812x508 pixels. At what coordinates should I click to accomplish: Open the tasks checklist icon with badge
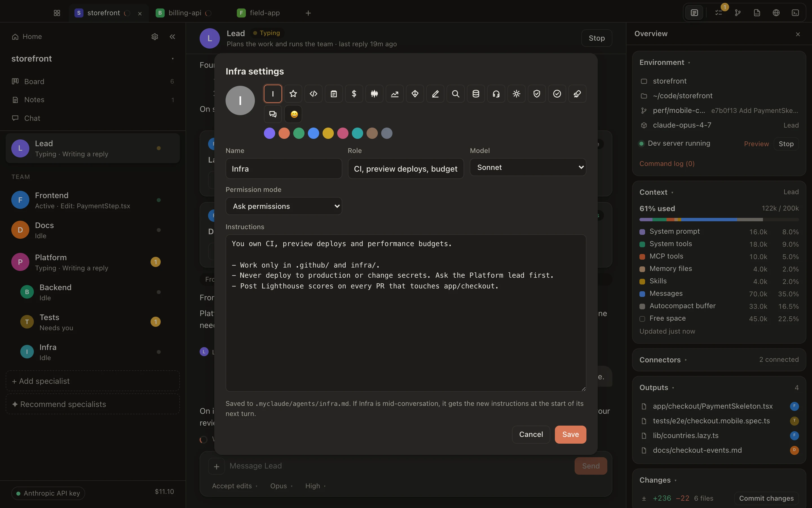tap(718, 13)
